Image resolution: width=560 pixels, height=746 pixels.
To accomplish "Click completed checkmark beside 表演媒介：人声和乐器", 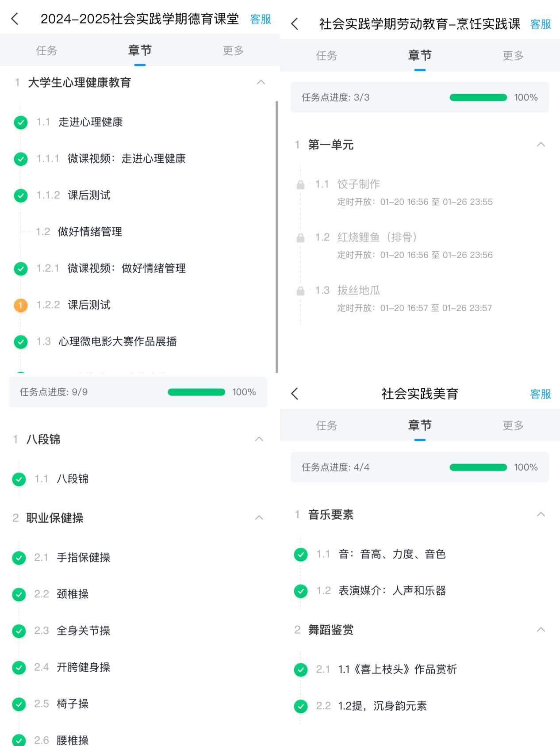I will pyautogui.click(x=301, y=591).
